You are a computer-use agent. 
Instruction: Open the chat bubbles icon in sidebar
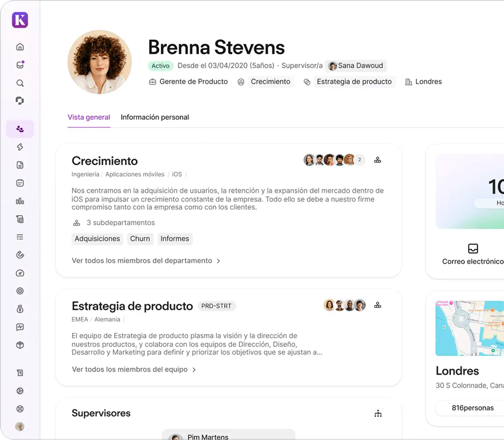[x=20, y=101]
